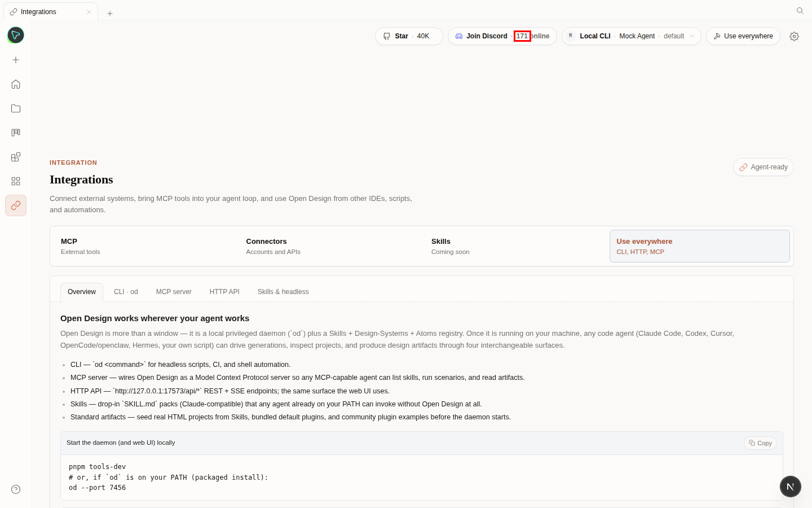Click the 'od --port 7456' code line
This screenshot has width=812, height=508.
[x=98, y=488]
